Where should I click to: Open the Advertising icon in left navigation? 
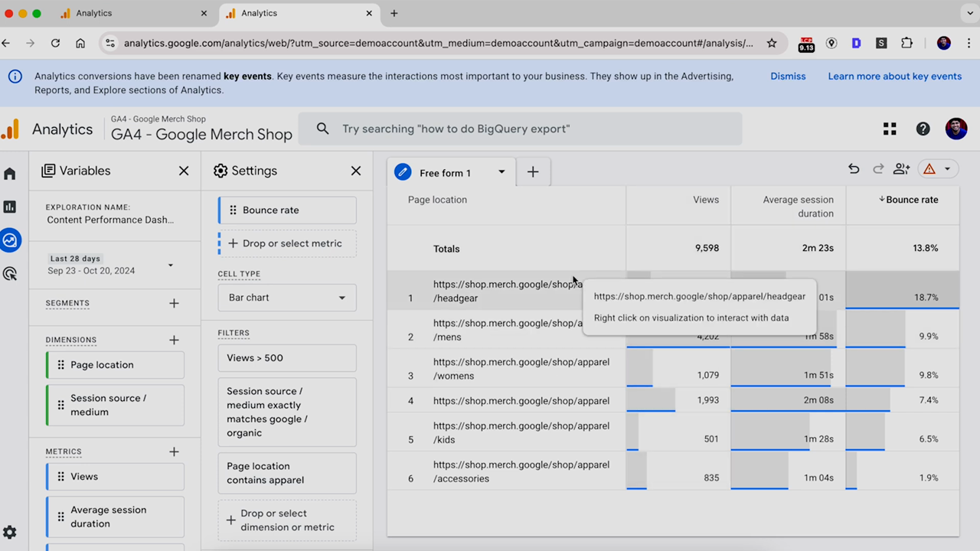pyautogui.click(x=10, y=273)
